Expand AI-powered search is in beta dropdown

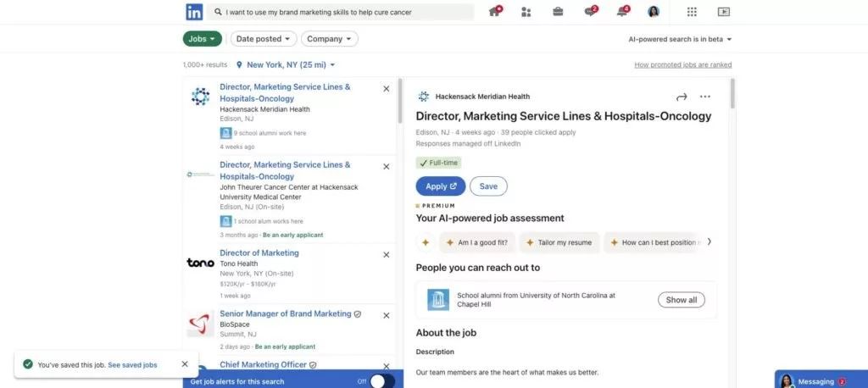[680, 39]
